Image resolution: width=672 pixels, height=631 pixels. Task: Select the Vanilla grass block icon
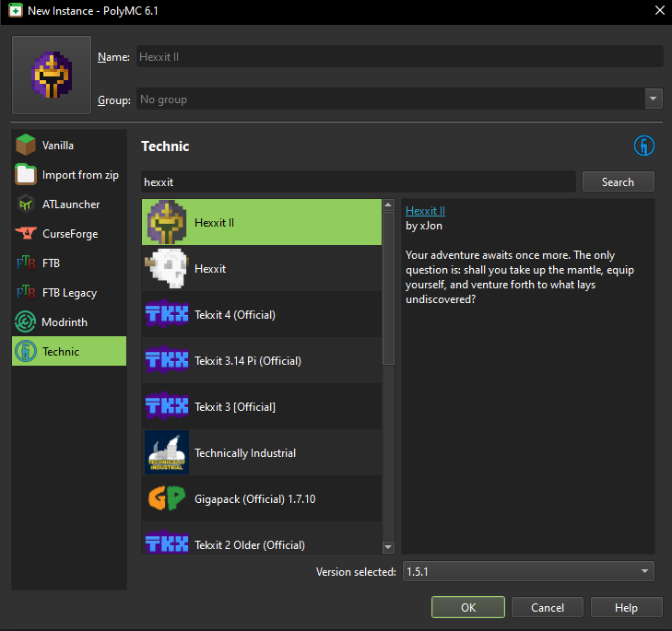(26, 145)
